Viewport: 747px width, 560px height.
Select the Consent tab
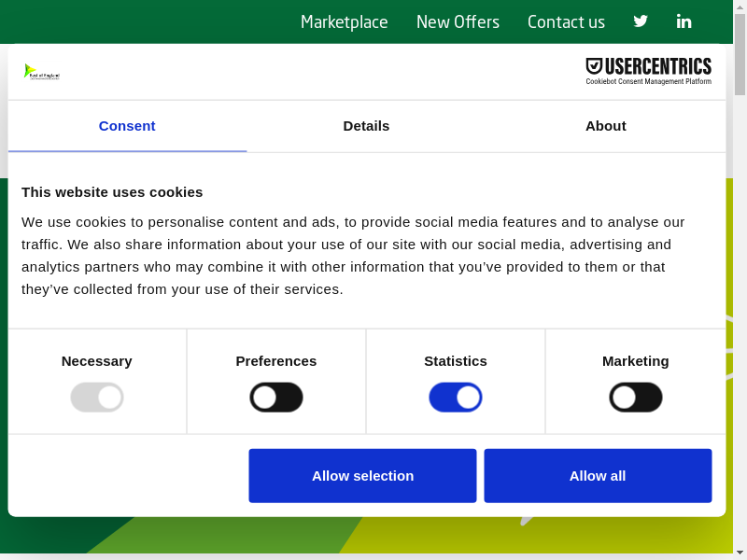[127, 126]
